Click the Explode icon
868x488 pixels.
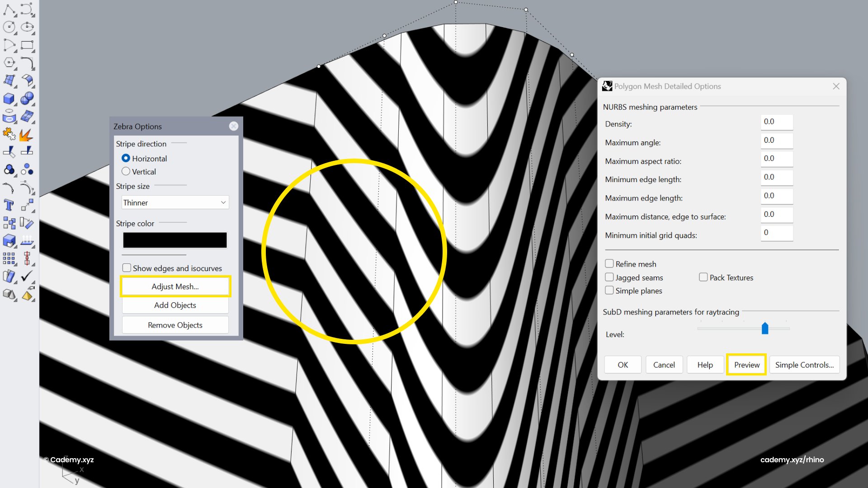(x=27, y=134)
